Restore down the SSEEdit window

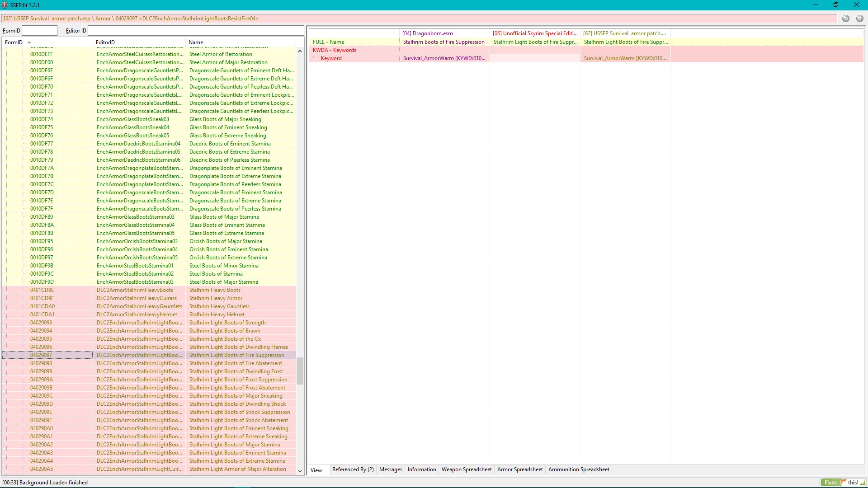(835, 5)
